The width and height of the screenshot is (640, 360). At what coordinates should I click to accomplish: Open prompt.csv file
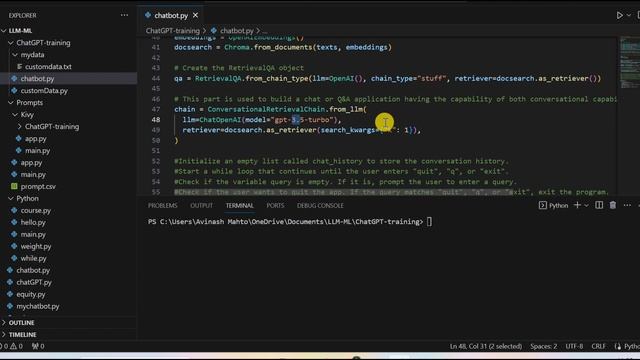pos(38,187)
